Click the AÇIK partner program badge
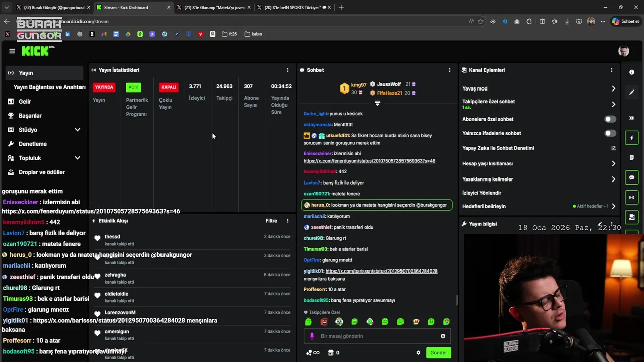The height and width of the screenshot is (362, 644). point(133,87)
